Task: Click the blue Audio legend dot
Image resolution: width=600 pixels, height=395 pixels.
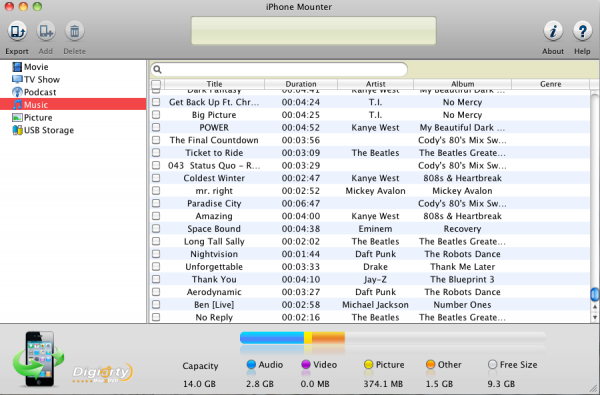Action: tap(251, 364)
